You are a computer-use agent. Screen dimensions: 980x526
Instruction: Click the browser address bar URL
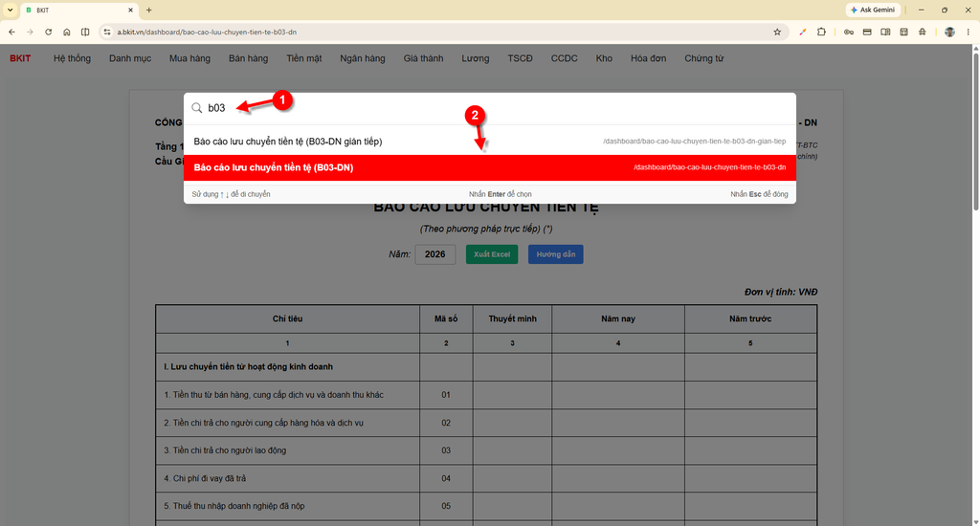pyautogui.click(x=207, y=32)
